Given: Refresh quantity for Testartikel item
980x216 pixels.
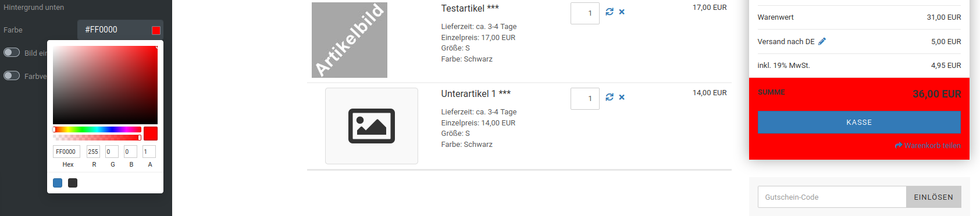Looking at the screenshot, I should coord(610,12).
